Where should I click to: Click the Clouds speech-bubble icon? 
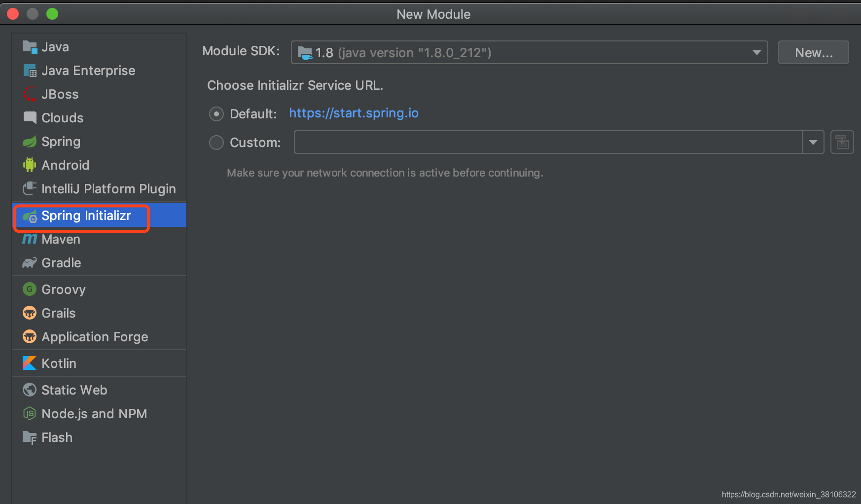pyautogui.click(x=30, y=117)
